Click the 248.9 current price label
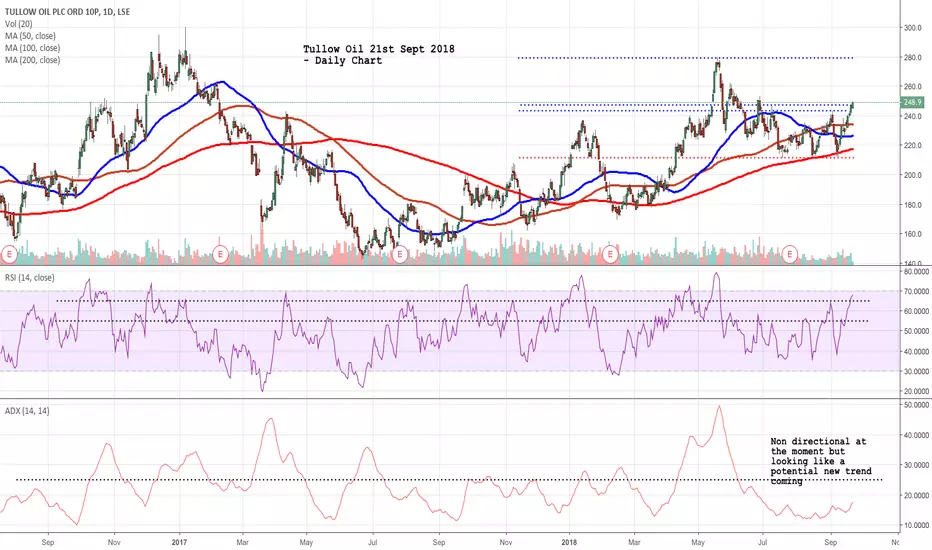The height and width of the screenshot is (550, 932). click(x=912, y=102)
